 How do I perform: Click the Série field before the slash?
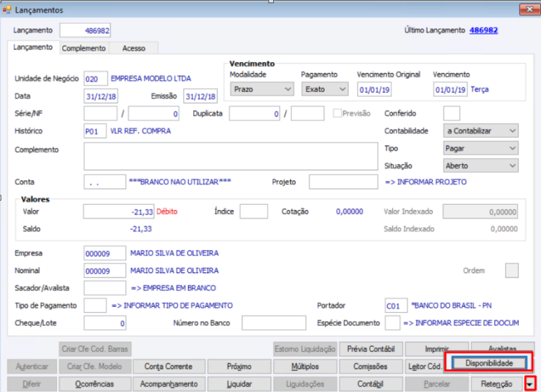click(100, 114)
